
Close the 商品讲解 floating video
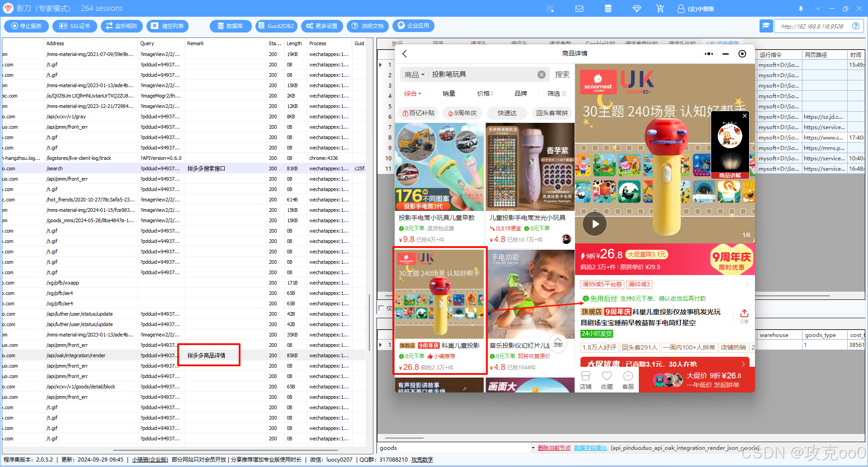click(745, 116)
